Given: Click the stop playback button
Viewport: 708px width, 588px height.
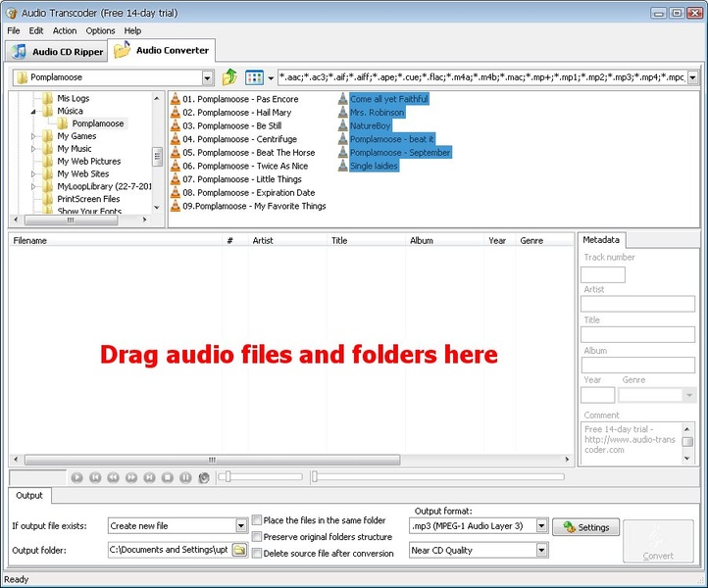Looking at the screenshot, I should coord(168,477).
